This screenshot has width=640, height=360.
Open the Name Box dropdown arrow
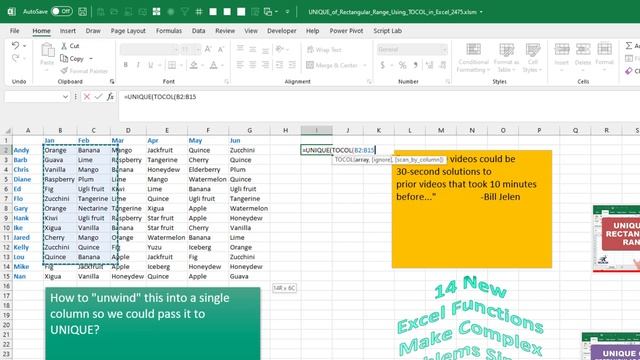coord(65,97)
